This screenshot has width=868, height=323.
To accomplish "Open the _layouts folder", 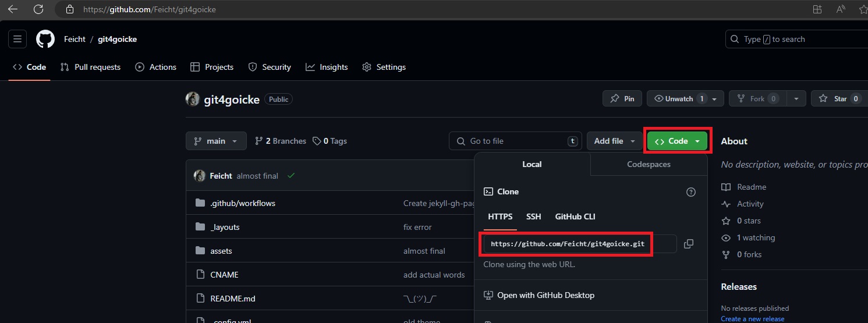I will 225,227.
